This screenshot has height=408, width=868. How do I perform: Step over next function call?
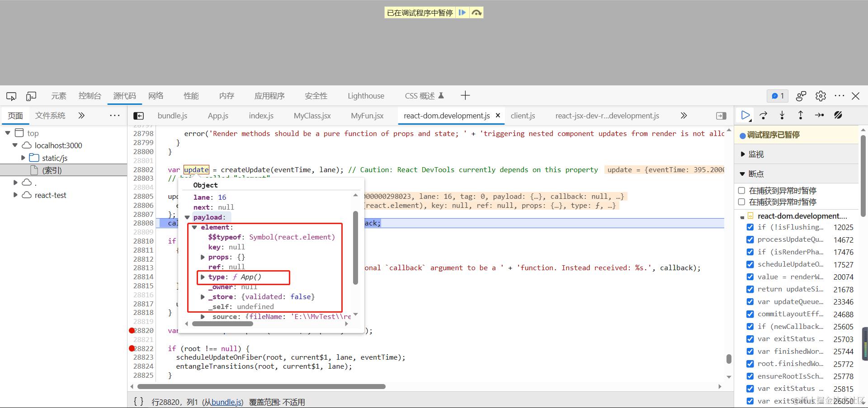pos(764,115)
